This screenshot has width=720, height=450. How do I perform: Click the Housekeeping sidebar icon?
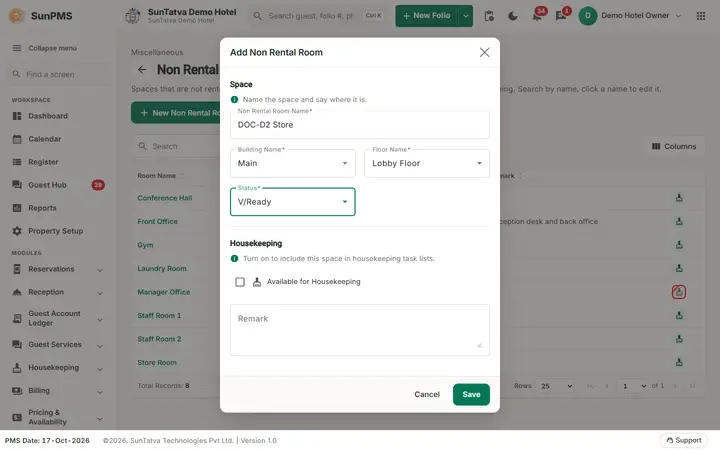[x=17, y=367]
